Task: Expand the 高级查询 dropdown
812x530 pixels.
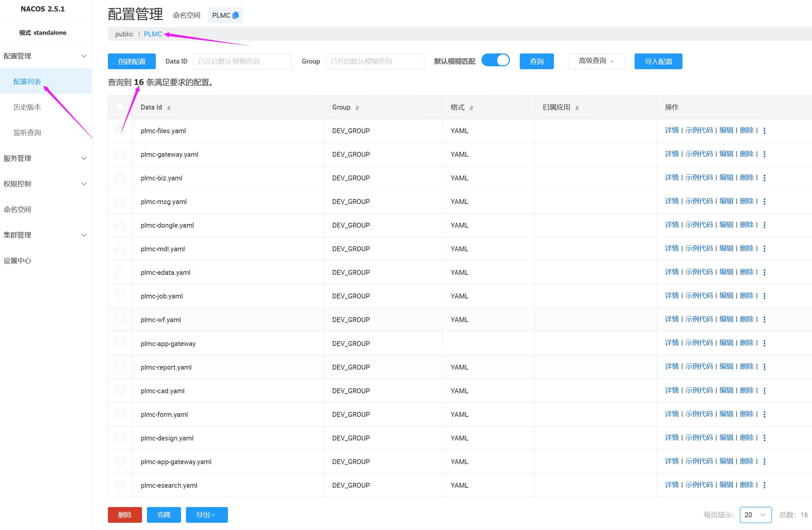Action: pyautogui.click(x=596, y=61)
